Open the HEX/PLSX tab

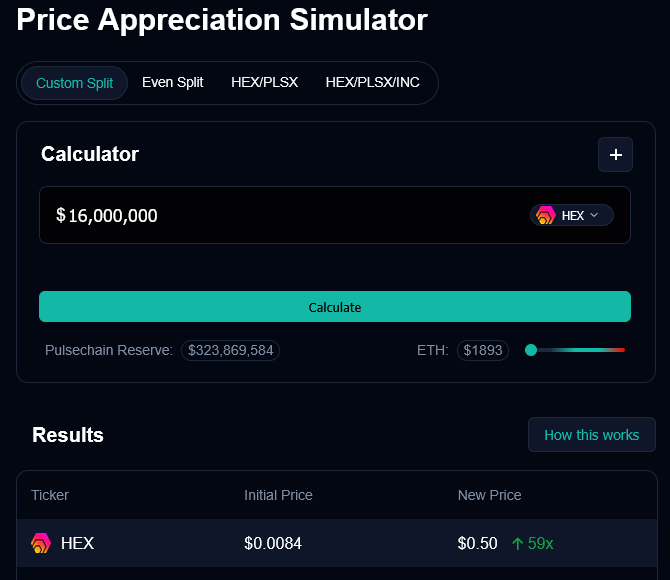click(x=264, y=82)
